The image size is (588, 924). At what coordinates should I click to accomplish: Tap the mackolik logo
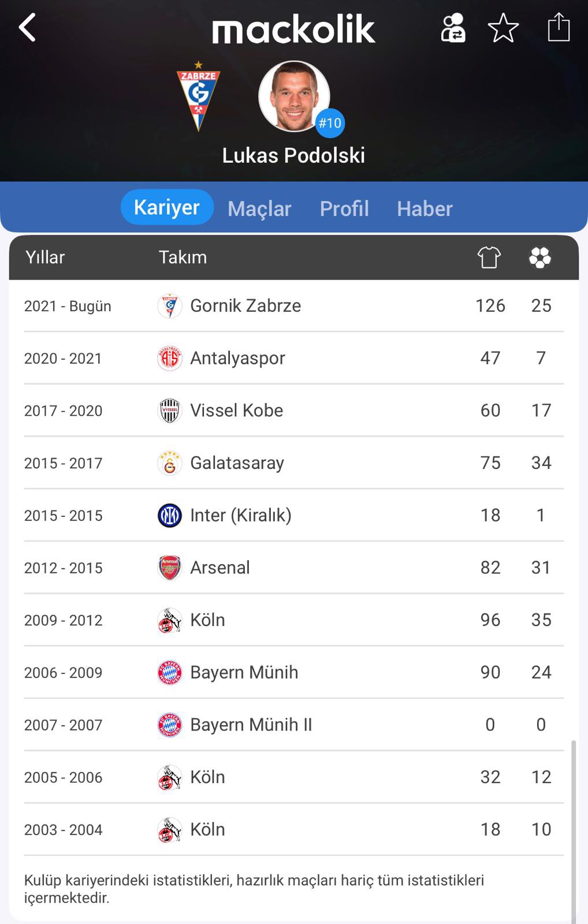click(293, 30)
